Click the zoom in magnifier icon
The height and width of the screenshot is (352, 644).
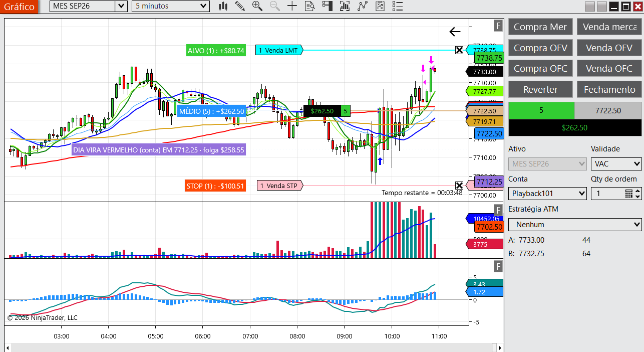pyautogui.click(x=257, y=6)
